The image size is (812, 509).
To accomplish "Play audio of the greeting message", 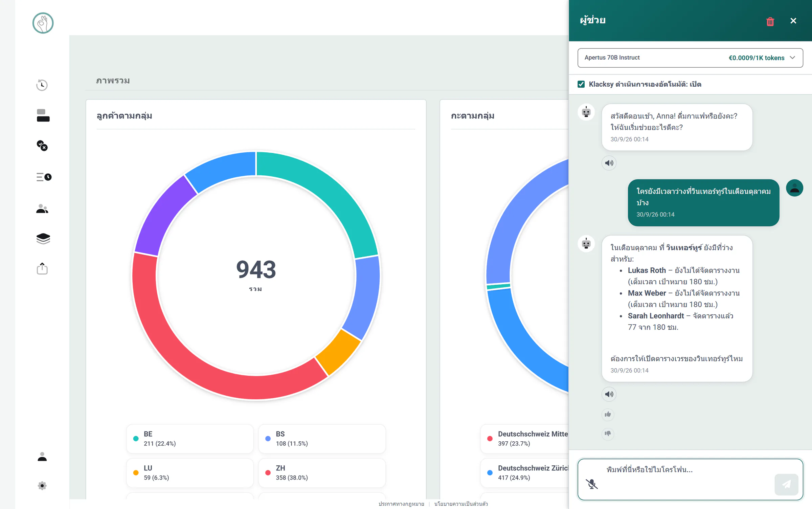I will coord(609,163).
